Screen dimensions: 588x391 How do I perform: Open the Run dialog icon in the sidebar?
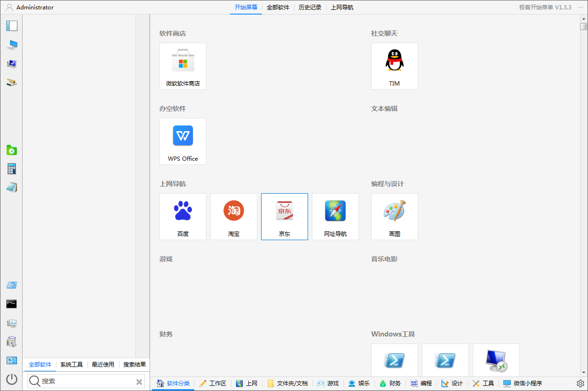12,285
